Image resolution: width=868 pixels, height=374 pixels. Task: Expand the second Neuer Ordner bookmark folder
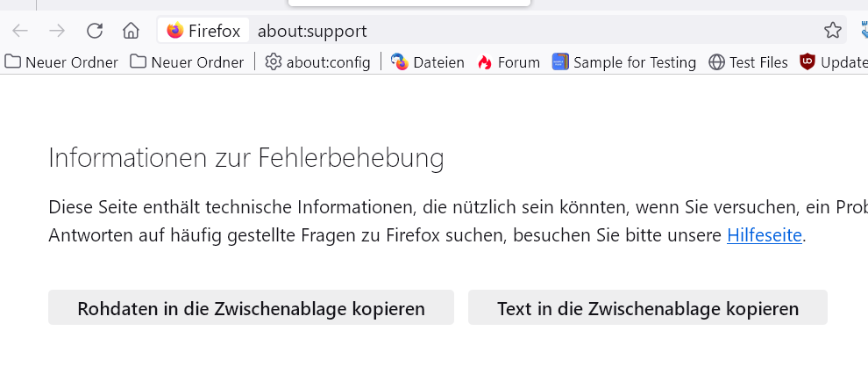[187, 62]
